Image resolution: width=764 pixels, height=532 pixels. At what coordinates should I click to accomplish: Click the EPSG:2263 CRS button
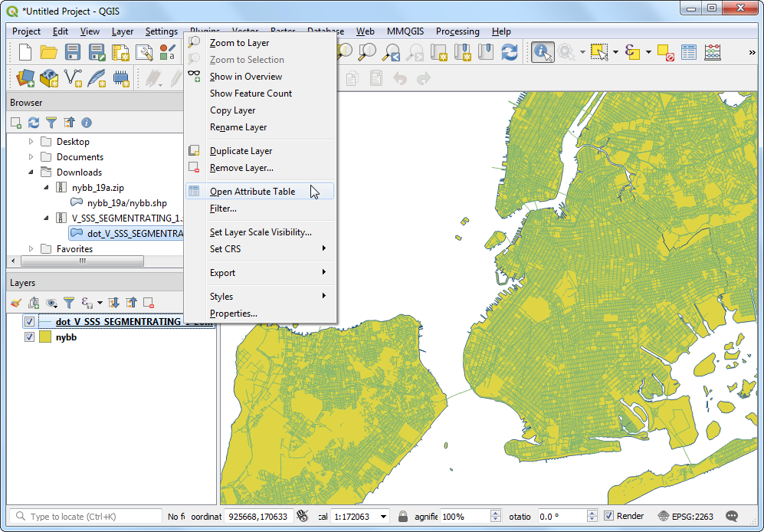tap(687, 516)
